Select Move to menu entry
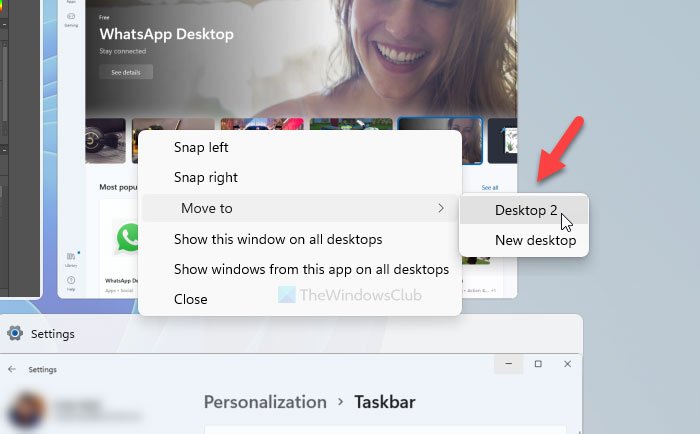The image size is (700, 434). [x=300, y=208]
